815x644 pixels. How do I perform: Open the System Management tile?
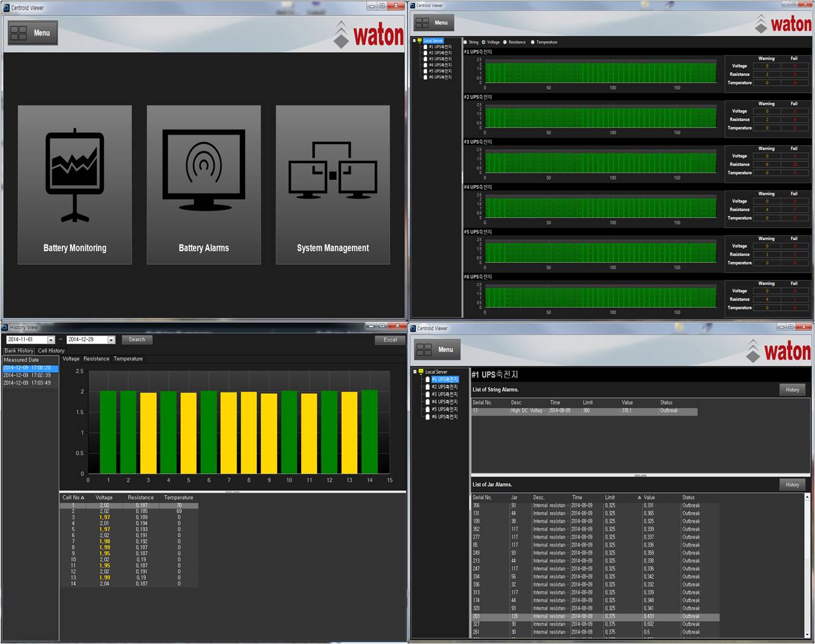(333, 184)
